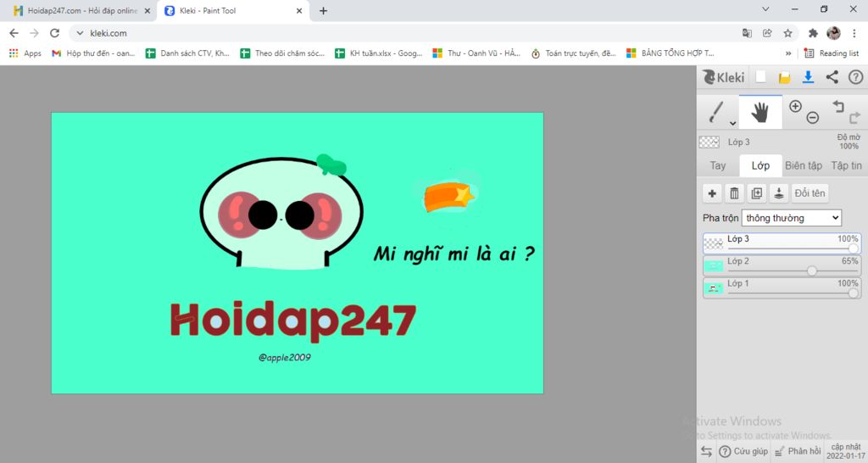Undo the last action
The height and width of the screenshot is (463, 868).
click(838, 106)
